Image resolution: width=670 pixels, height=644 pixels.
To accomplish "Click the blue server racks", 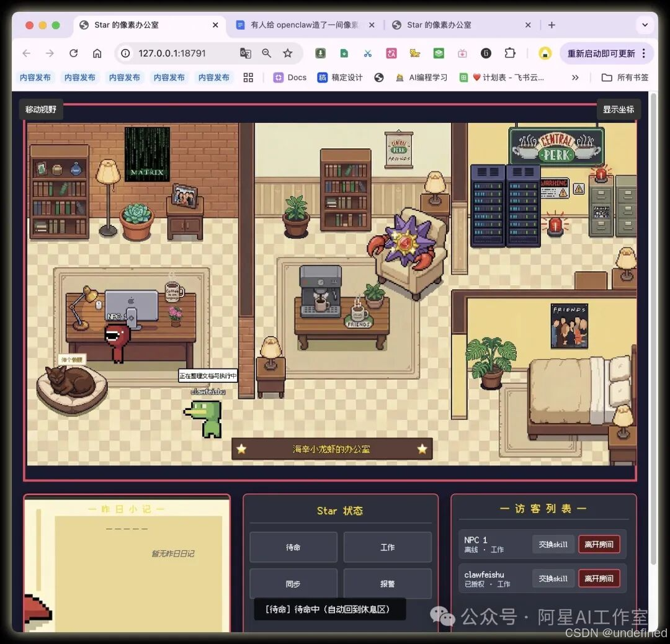I will [506, 206].
